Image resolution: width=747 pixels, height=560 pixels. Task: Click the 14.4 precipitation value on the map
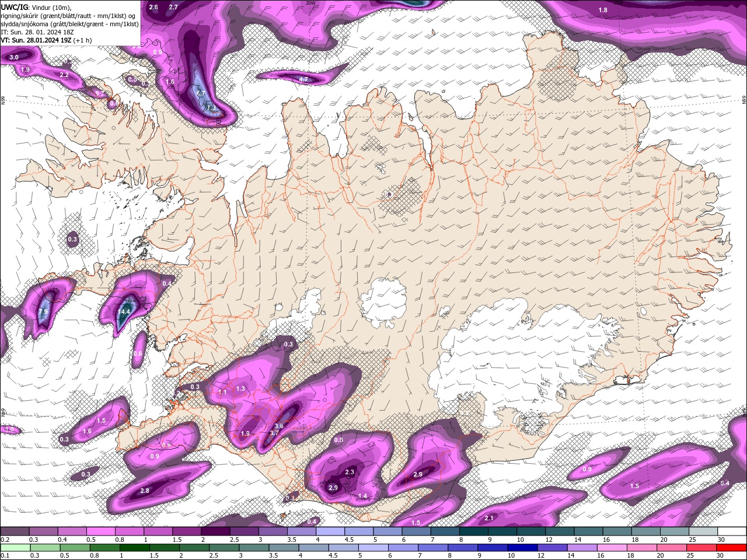tap(124, 312)
